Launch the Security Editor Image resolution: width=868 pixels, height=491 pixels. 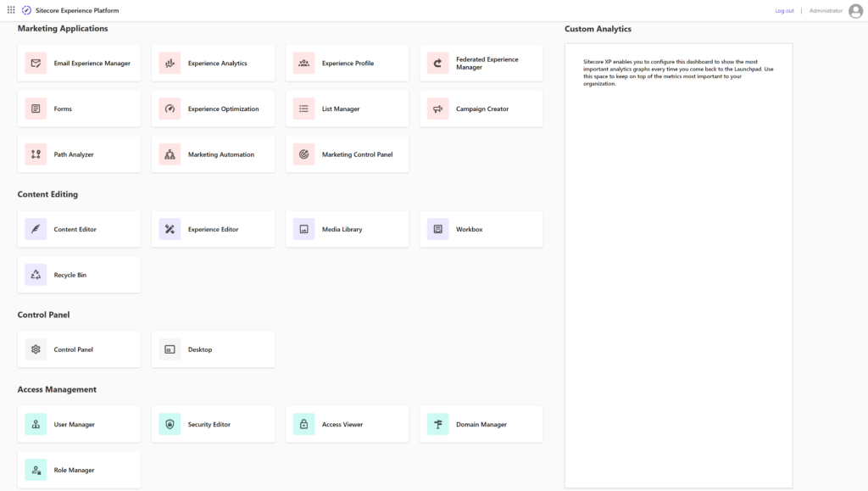click(211, 424)
